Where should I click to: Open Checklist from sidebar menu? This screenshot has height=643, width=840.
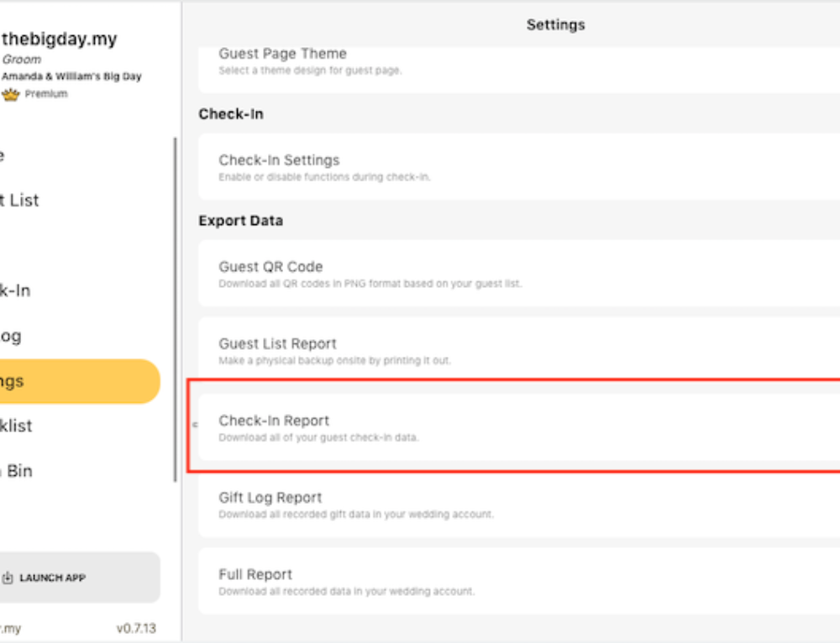(x=17, y=426)
